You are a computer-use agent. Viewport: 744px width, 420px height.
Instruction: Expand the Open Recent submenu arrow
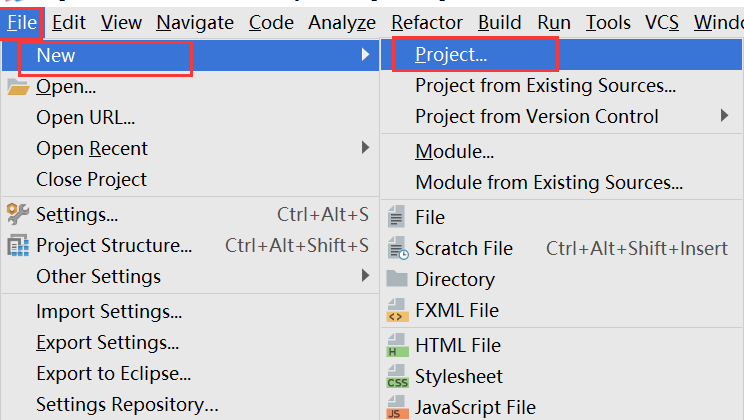365,148
